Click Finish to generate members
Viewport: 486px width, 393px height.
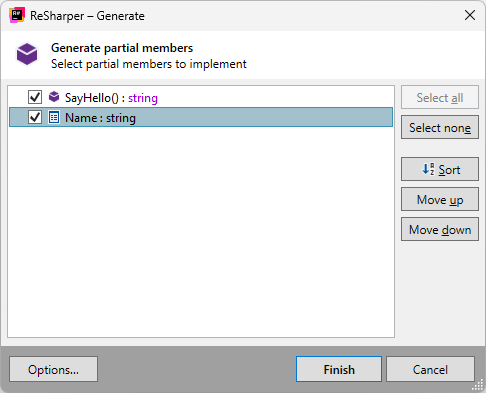point(339,369)
